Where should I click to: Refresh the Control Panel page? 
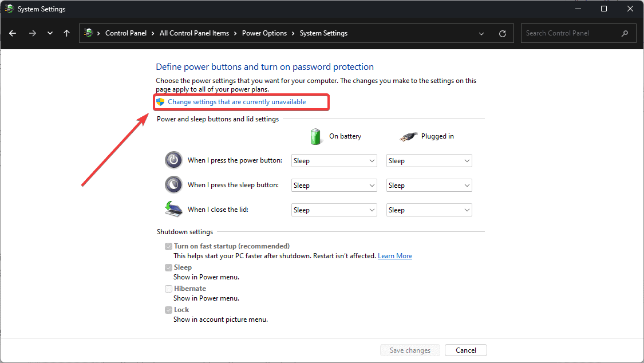pyautogui.click(x=502, y=34)
